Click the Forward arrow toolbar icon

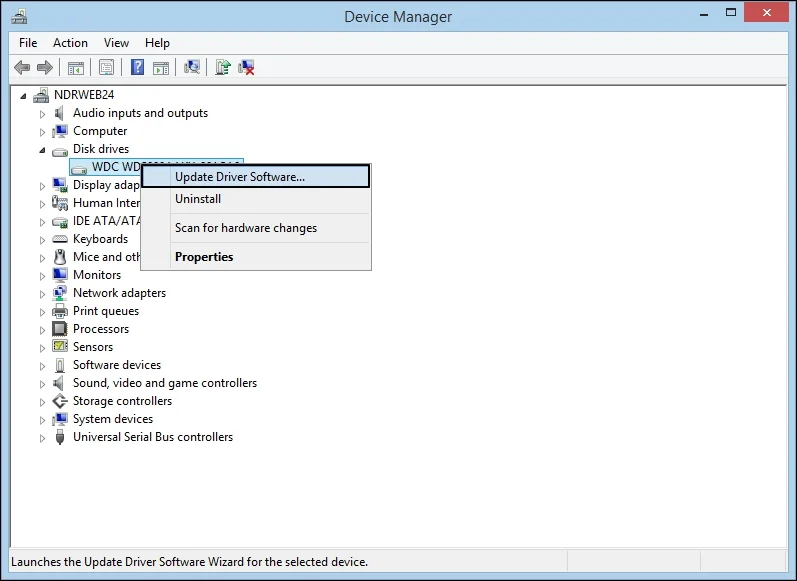click(x=45, y=67)
